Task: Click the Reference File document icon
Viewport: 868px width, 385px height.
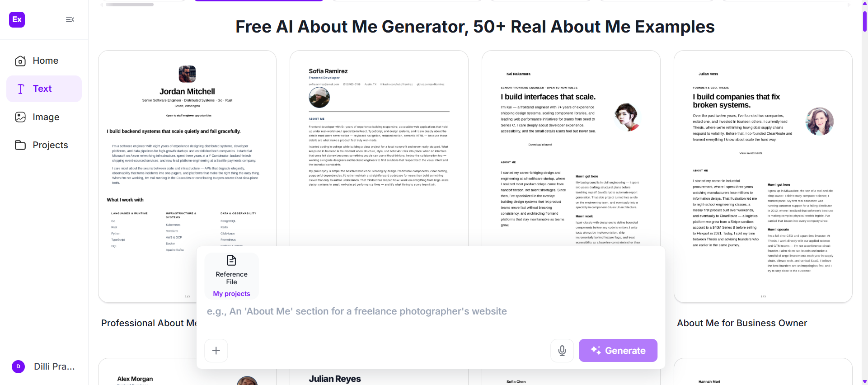Action: click(x=231, y=260)
